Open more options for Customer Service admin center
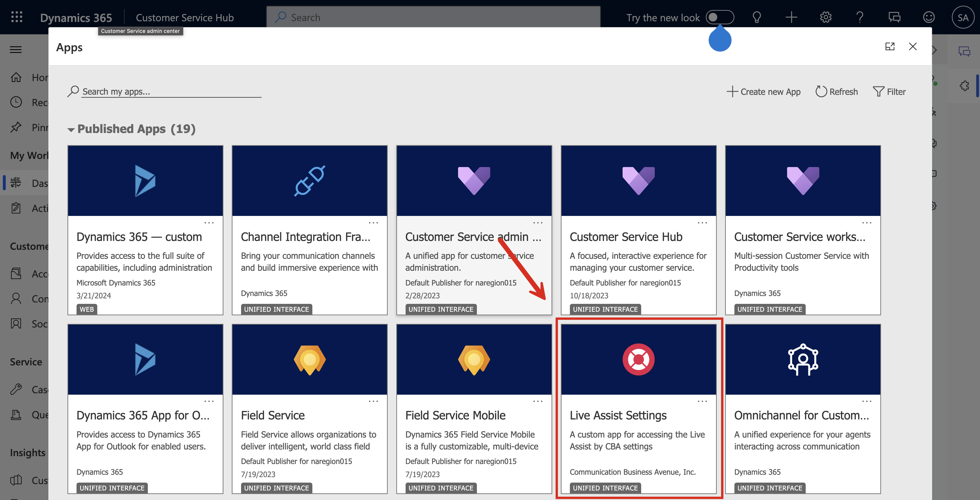 pos(537,223)
